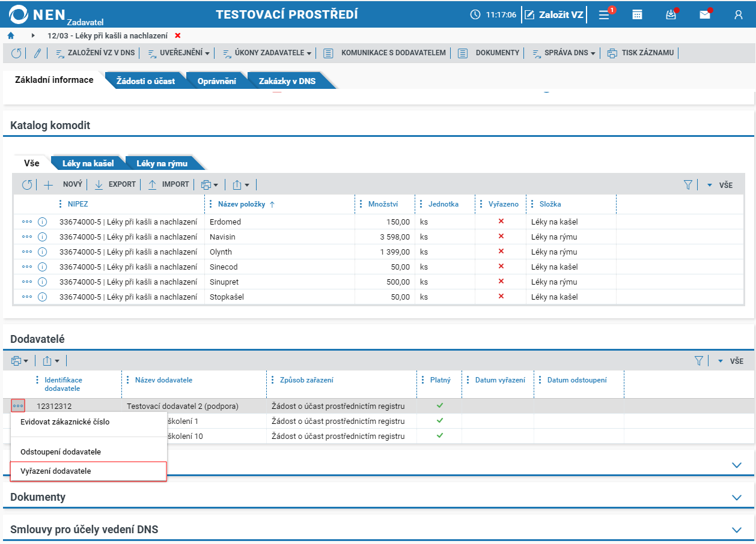Screen dimensions: 756x544
Task: Switch to the Základní informace tab
Action: tap(54, 80)
